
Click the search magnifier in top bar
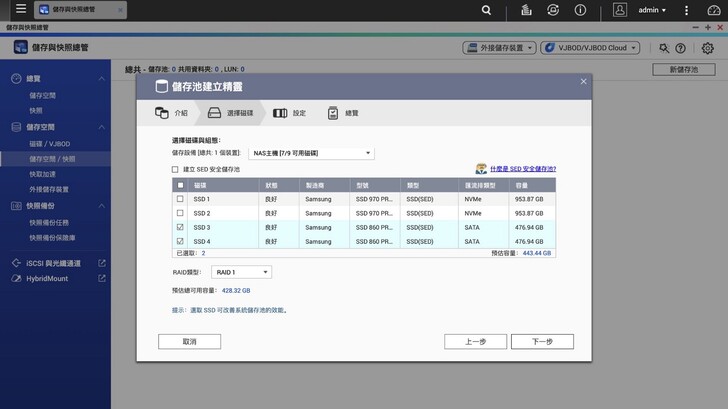(x=486, y=10)
